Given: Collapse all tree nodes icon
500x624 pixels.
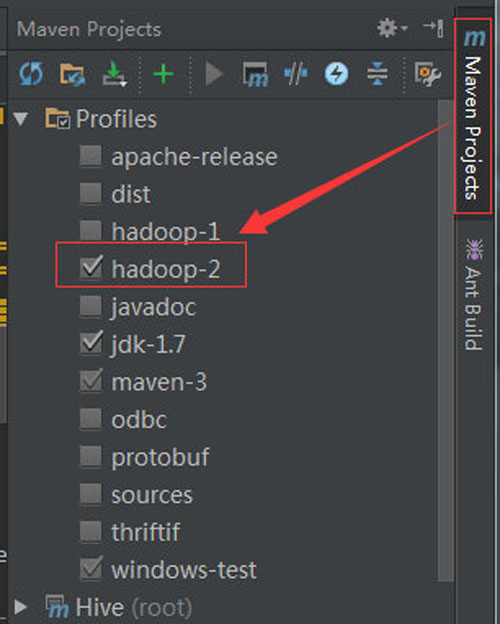Looking at the screenshot, I should (x=377, y=74).
